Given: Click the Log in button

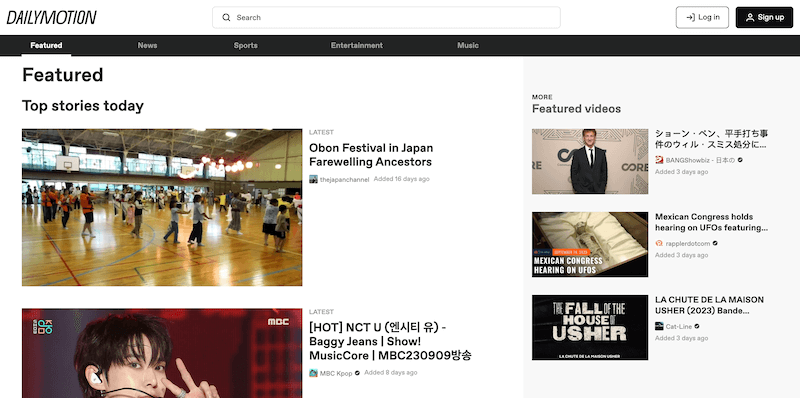Looking at the screenshot, I should click(702, 17).
